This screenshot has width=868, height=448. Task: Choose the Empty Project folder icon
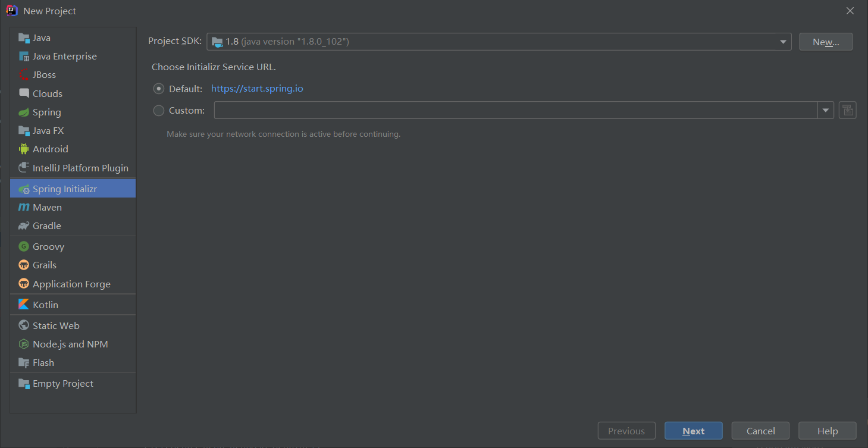click(x=24, y=384)
